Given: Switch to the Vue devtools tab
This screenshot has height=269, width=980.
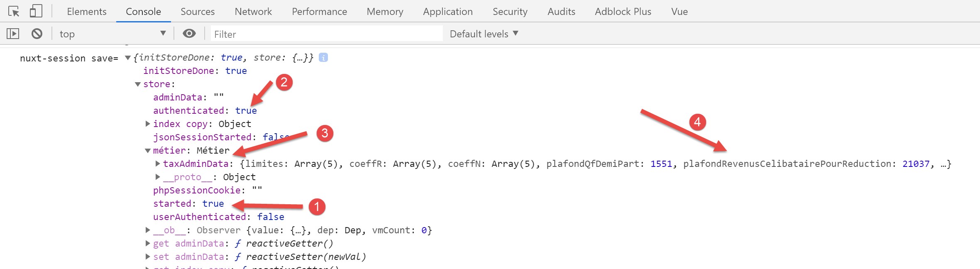Looking at the screenshot, I should pyautogui.click(x=679, y=12).
